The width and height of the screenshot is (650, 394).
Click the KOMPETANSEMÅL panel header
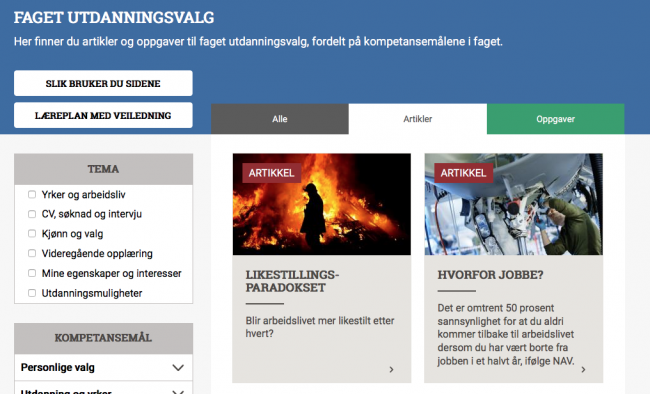click(103, 338)
